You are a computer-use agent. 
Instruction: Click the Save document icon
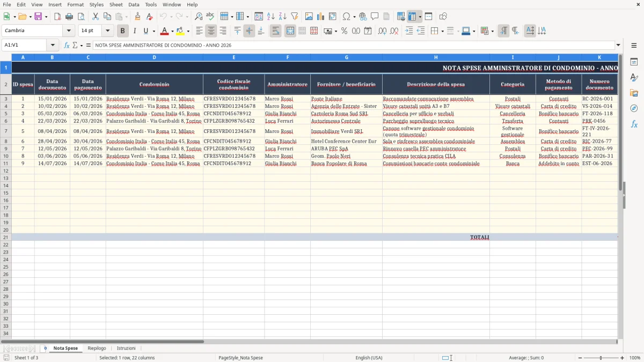coord(38,17)
